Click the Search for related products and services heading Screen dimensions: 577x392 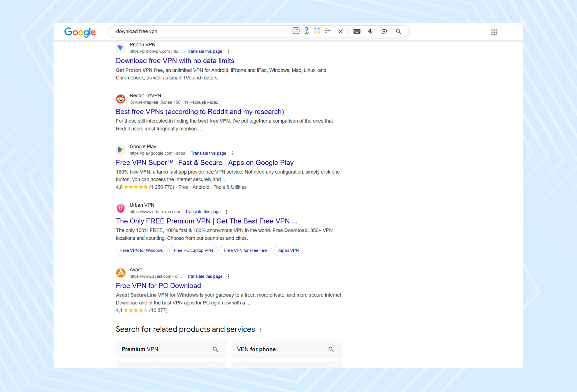[185, 329]
